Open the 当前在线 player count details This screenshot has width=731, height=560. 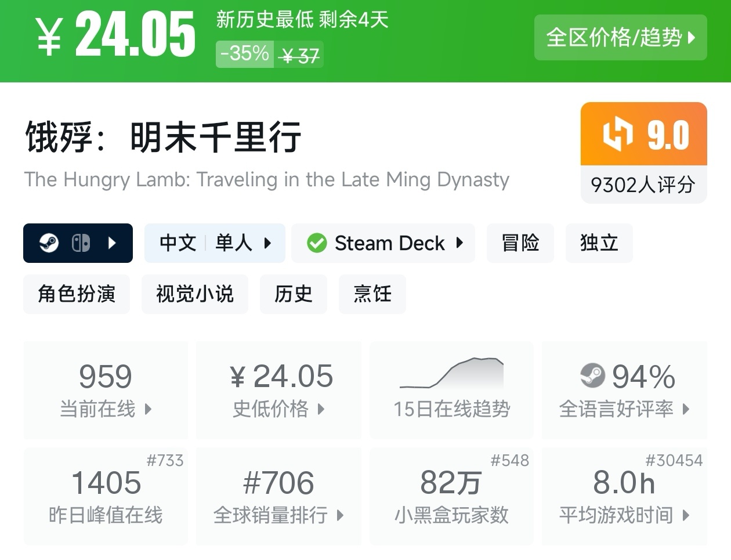106,390
